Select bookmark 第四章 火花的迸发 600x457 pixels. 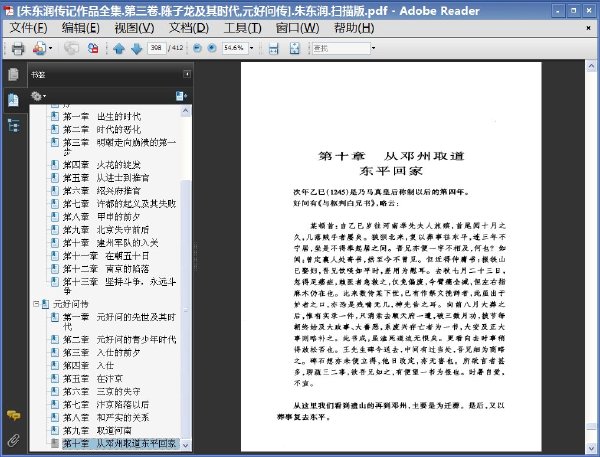coord(101,165)
